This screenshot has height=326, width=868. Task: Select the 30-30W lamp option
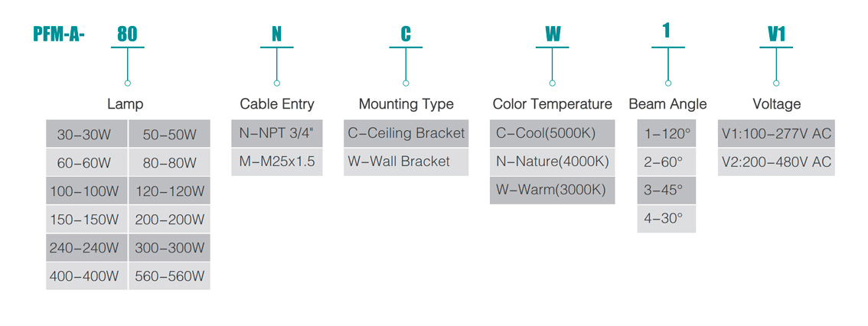84,135
